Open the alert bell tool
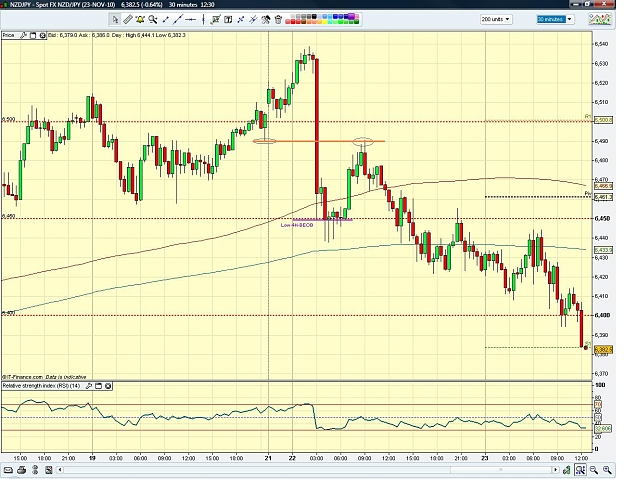Image resolution: width=625 pixels, height=479 pixels. coord(140,19)
